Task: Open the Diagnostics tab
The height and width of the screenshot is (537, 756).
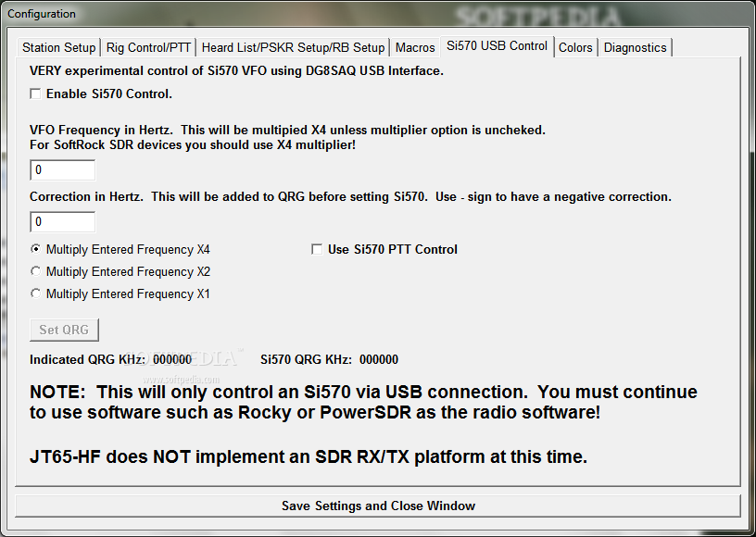Action: tap(635, 47)
